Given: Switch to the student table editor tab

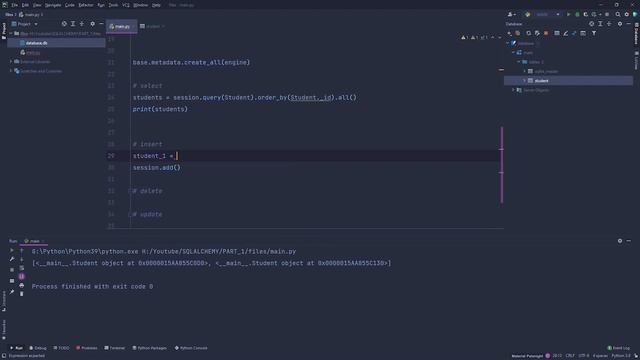Looking at the screenshot, I should (x=152, y=26).
